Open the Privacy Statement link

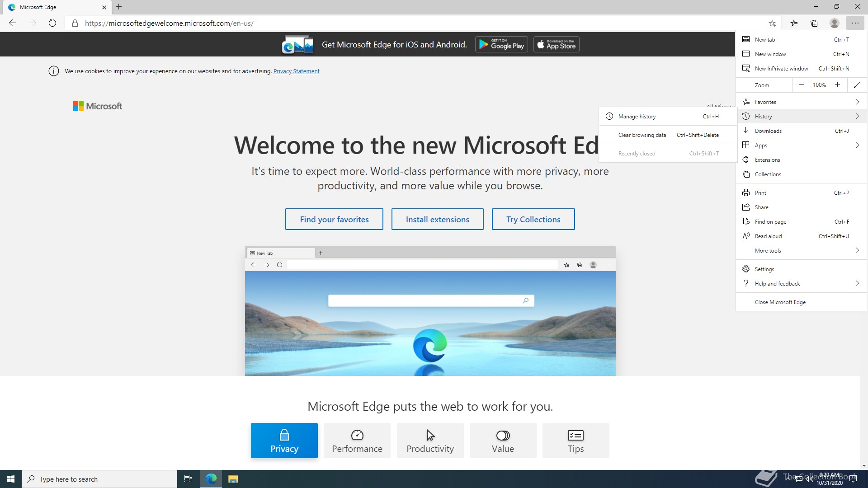[x=296, y=71]
